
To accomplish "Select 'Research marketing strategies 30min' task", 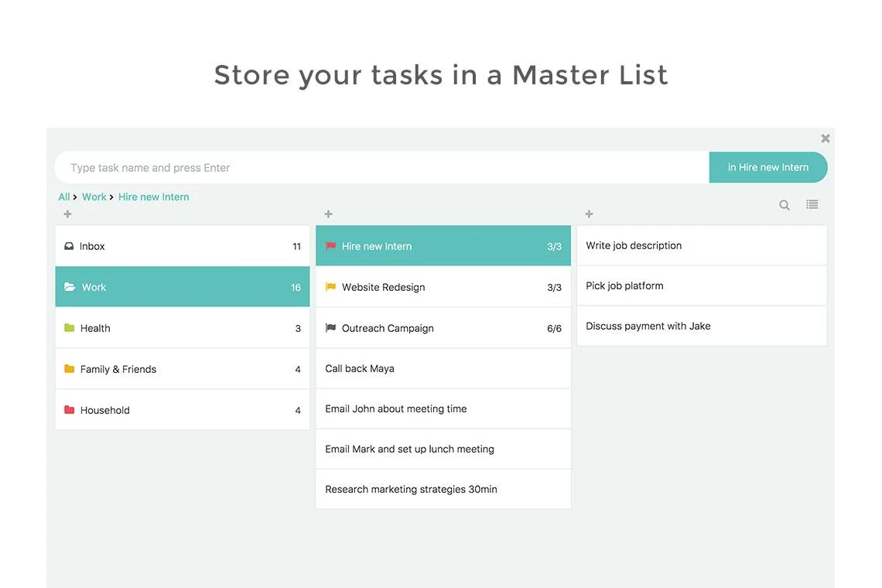I will coord(443,490).
